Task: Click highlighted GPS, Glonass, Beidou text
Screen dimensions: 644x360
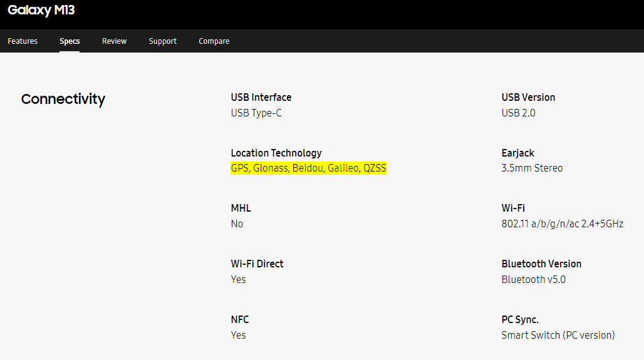Action: pyautogui.click(x=308, y=168)
